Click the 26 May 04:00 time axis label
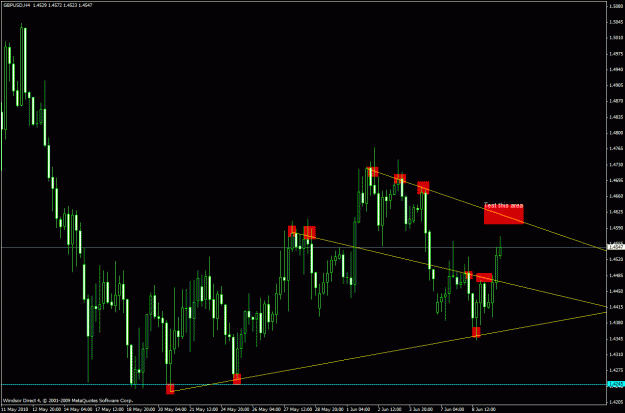This screenshot has width=625, height=413. coord(265,409)
